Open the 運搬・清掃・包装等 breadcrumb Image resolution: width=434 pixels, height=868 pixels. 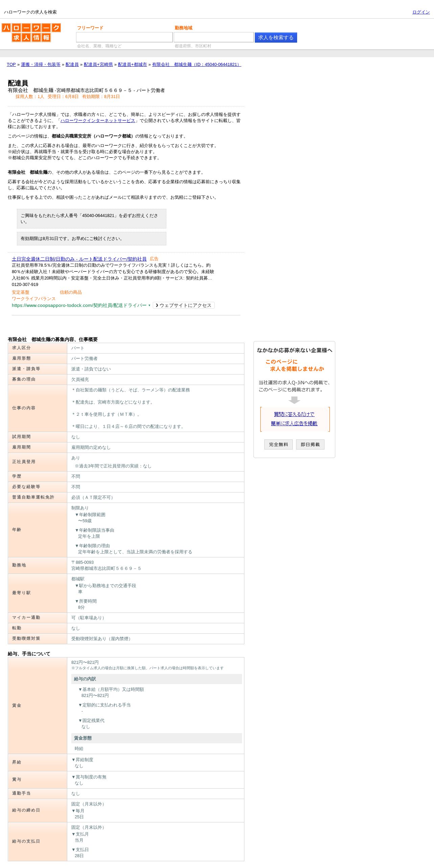click(x=41, y=65)
